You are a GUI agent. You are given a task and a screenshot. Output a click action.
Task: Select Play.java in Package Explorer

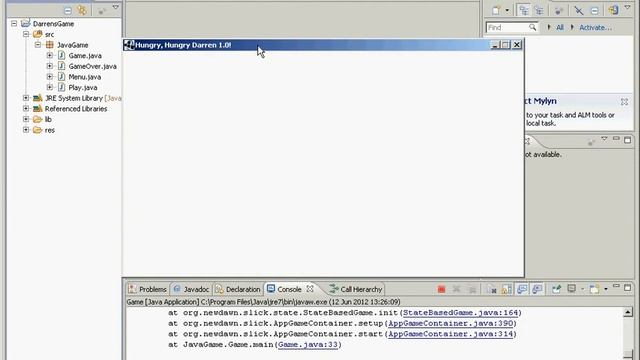82,87
